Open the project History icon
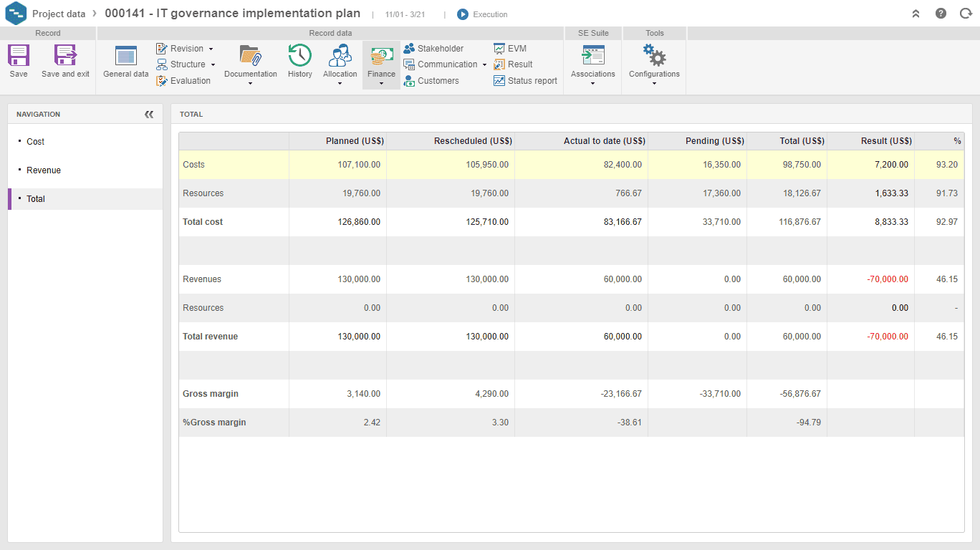980x550 pixels. 299,56
